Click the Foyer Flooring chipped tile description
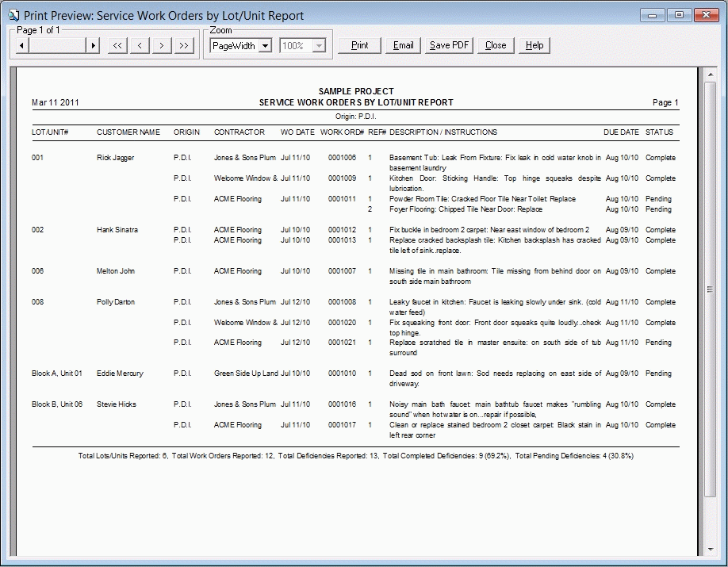728x567 pixels. tap(466, 209)
